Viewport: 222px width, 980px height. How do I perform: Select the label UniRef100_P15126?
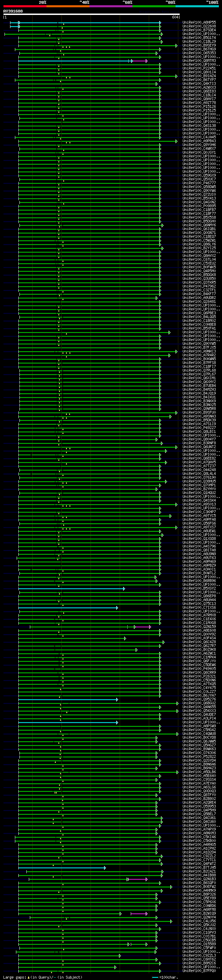199,106
